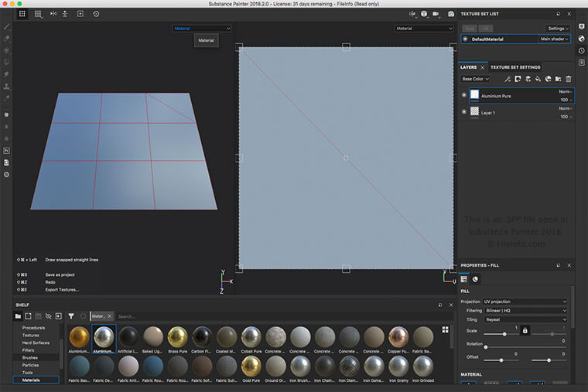588x392 pixels.
Task: Delete layer using the trash icon
Action: [569, 79]
